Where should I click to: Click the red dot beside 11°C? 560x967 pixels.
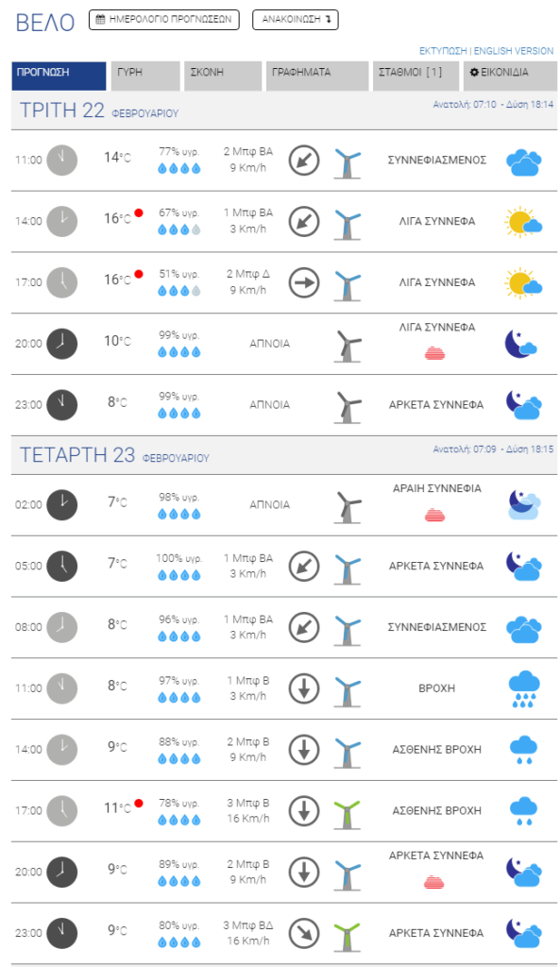139,803
